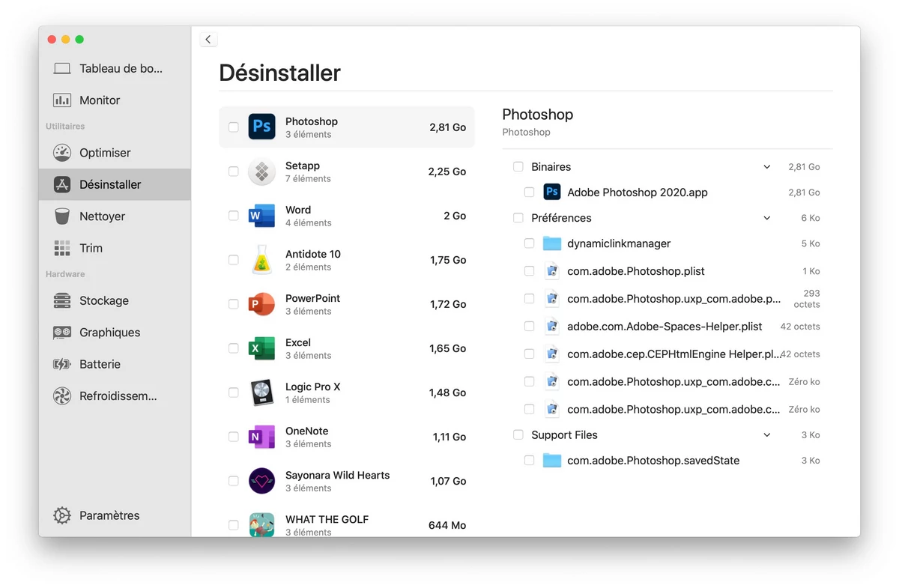Screen dimensions: 899x588
Task: Click the PowerPoint app icon
Action: coord(261,304)
